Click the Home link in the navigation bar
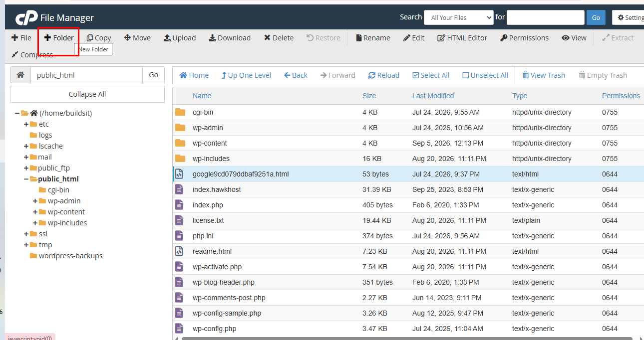Viewport: 644px width, 340px height. pyautogui.click(x=194, y=75)
